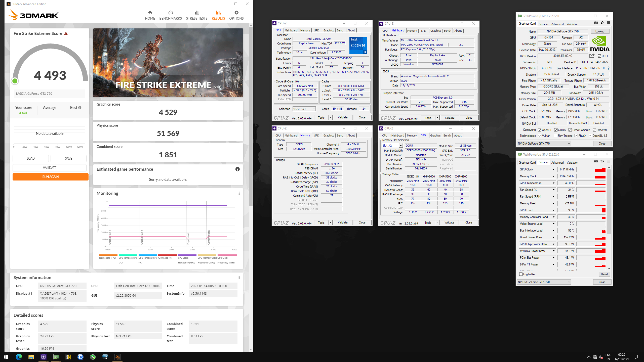The image size is (644, 362).
Task: Enable Log to file in GPU-Z Sensors
Action: (521, 274)
